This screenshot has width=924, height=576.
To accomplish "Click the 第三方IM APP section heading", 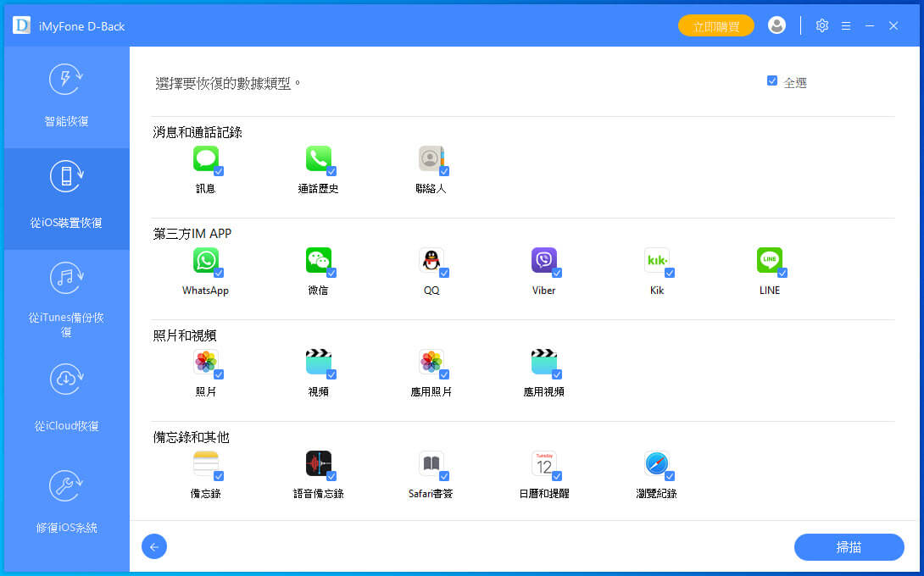I will pyautogui.click(x=192, y=234).
